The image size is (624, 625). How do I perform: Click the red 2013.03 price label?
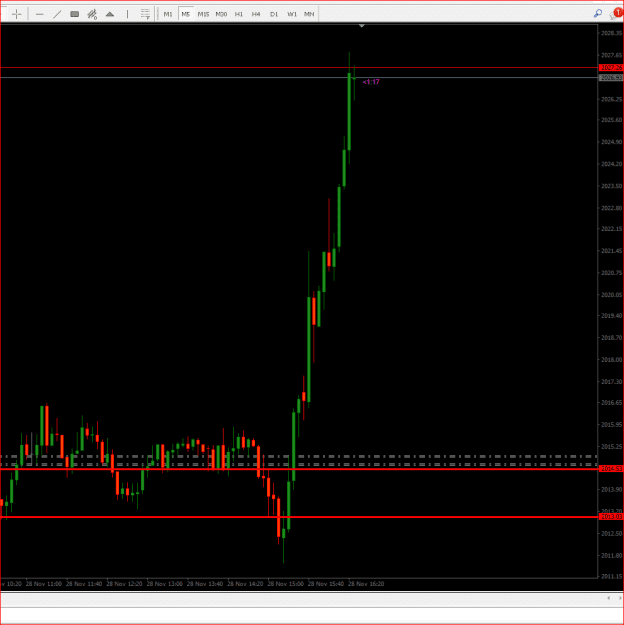611,517
